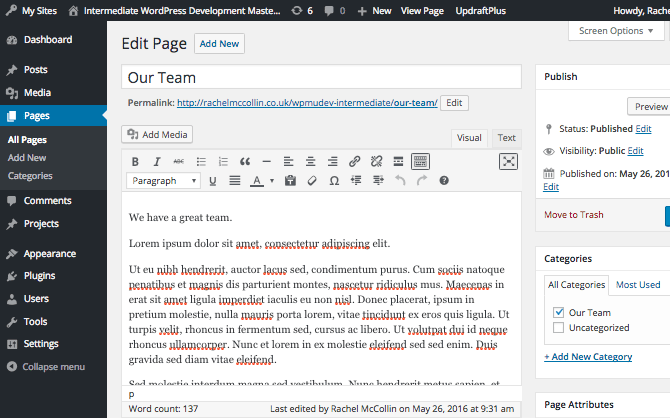670x418 pixels.
Task: Insert a blockquote
Action: (x=244, y=161)
